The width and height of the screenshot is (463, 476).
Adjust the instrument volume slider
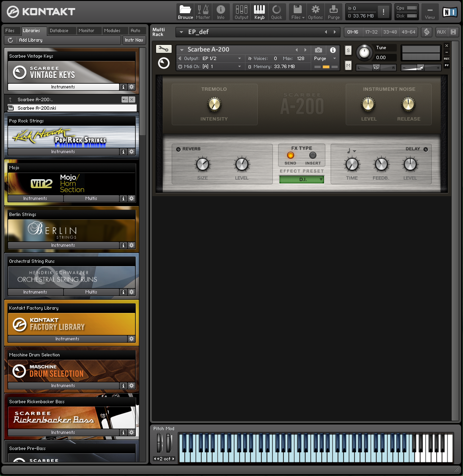coord(421,68)
